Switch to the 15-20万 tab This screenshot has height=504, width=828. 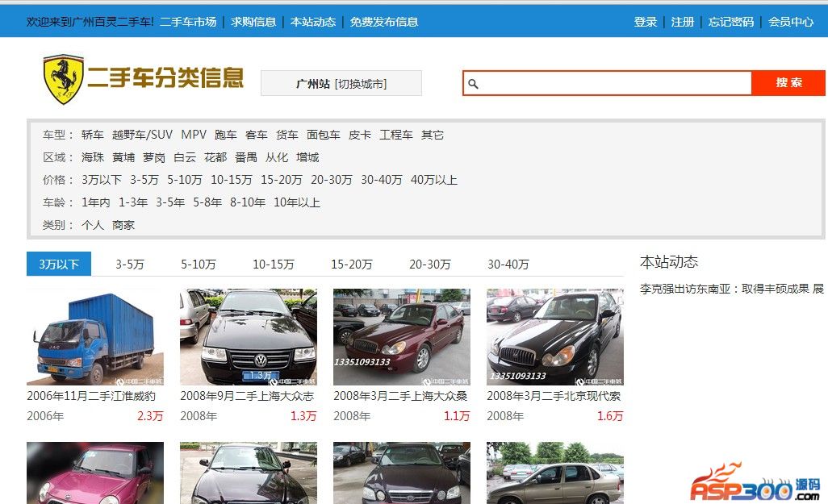[352, 264]
